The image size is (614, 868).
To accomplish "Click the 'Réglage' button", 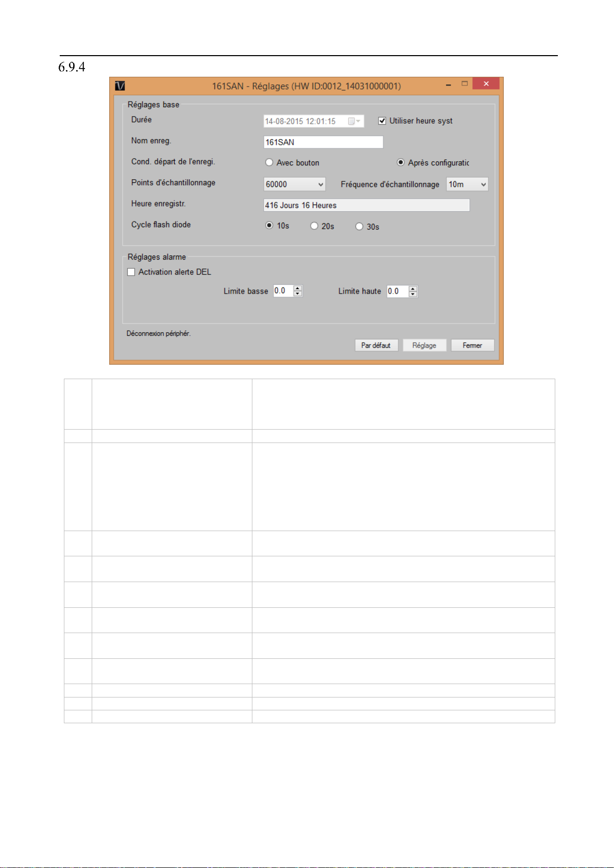I will pyautogui.click(x=424, y=345).
